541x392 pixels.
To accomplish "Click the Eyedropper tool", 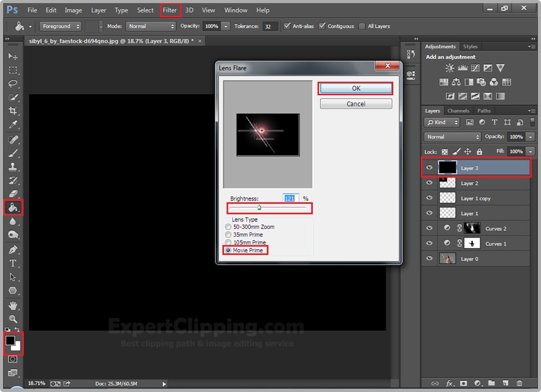I will (12, 125).
